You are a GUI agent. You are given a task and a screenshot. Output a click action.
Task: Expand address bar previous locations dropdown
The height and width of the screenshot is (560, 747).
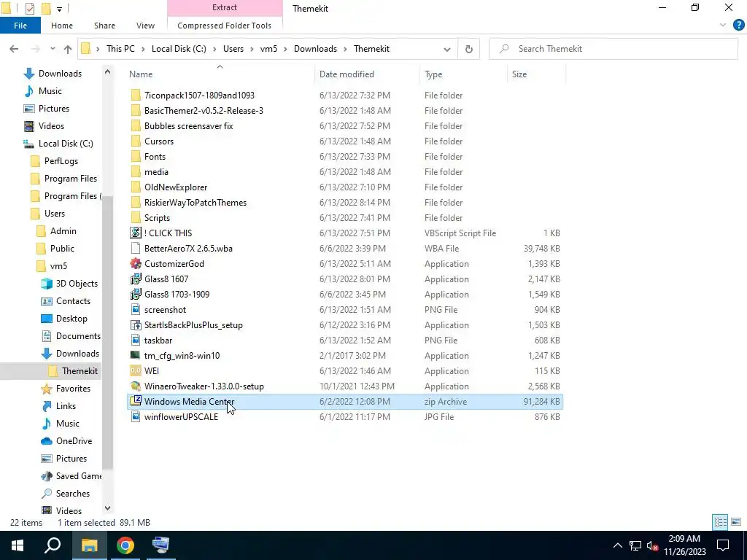tap(447, 49)
